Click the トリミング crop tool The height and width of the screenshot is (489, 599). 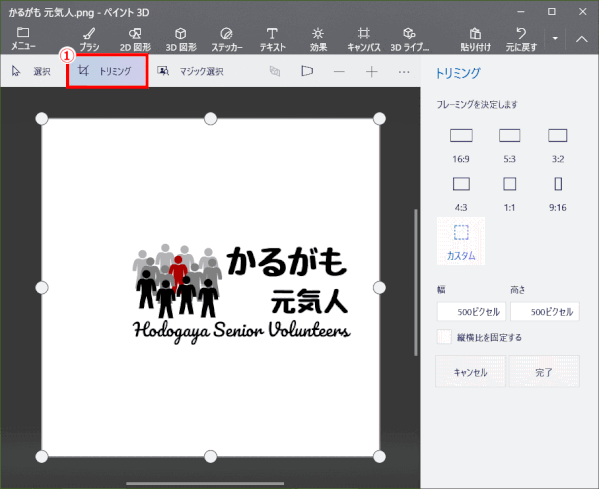107,71
